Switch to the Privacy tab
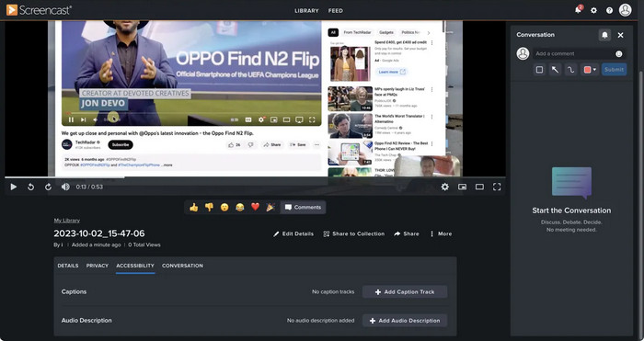The image size is (644, 341). 98,266
